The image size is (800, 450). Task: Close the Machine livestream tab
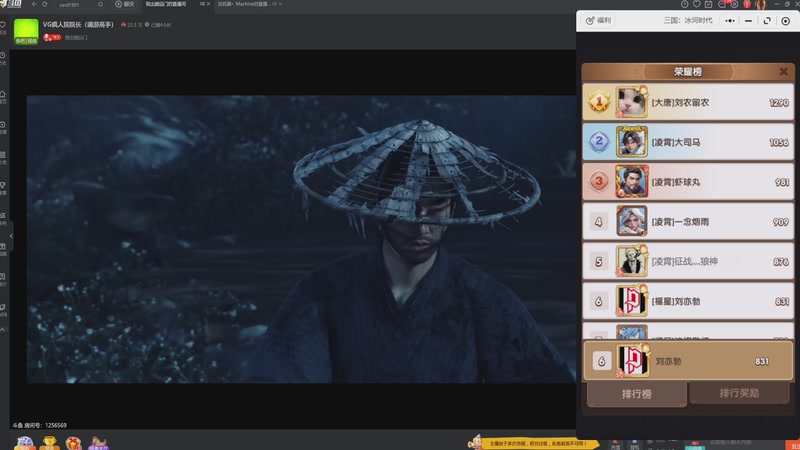pos(280,4)
